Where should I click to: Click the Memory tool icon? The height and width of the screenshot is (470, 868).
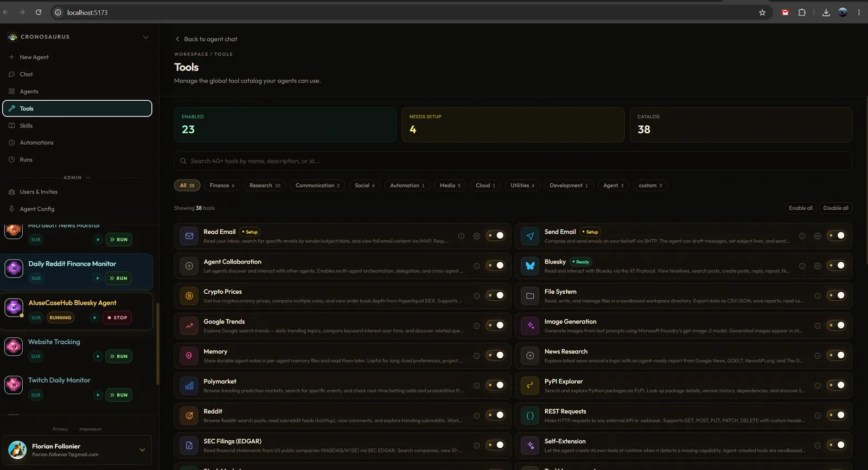tap(189, 356)
